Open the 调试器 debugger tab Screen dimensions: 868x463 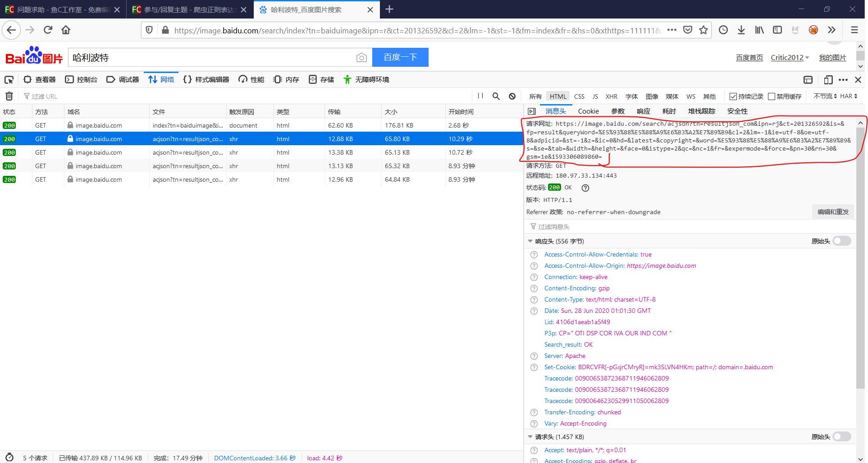pyautogui.click(x=123, y=80)
